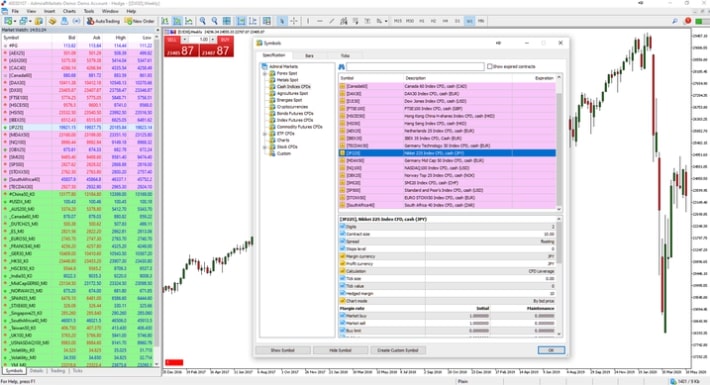Switch to the H4 timeframe

click(445, 21)
